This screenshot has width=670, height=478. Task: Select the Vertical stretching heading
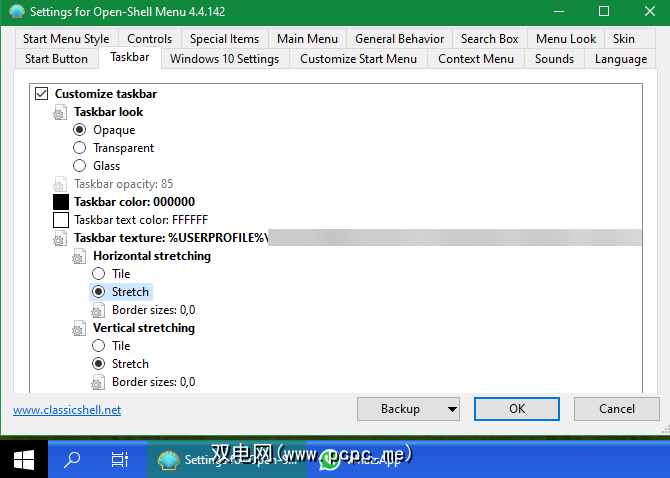tap(144, 328)
